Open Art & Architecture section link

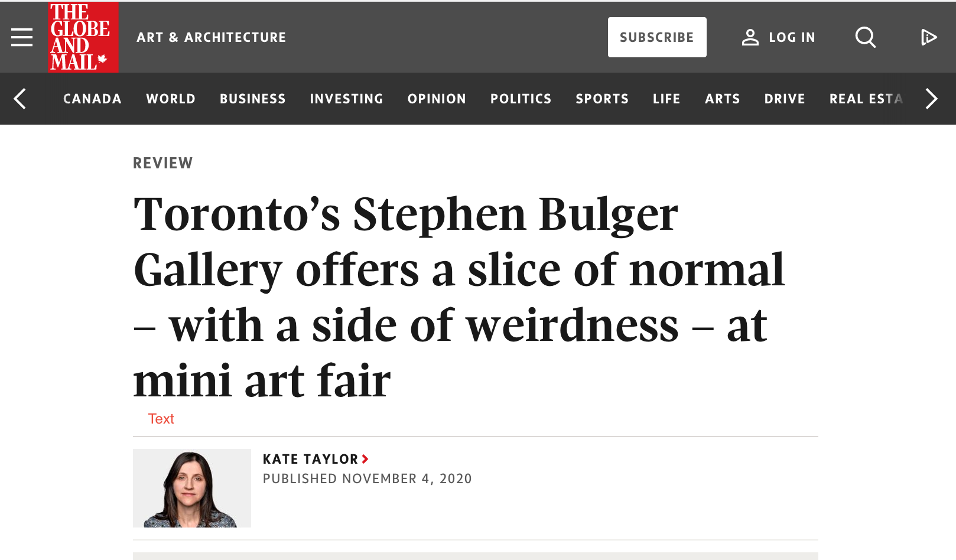click(x=211, y=37)
